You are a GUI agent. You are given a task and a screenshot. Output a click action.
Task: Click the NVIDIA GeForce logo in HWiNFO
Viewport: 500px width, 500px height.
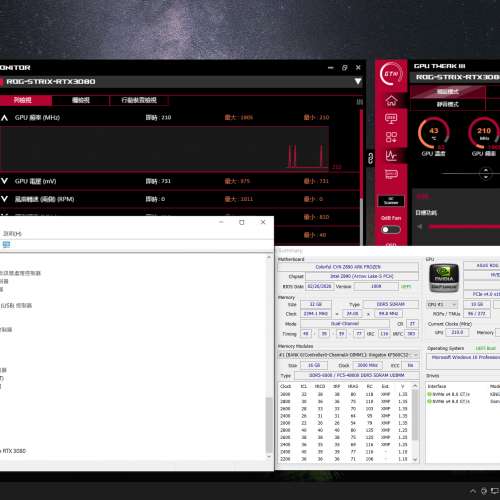[444, 278]
